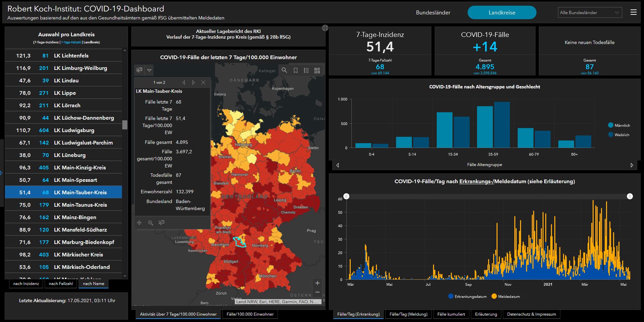This screenshot has height=322, width=644.
Task: Sort list nach Name
Action: pos(93,284)
